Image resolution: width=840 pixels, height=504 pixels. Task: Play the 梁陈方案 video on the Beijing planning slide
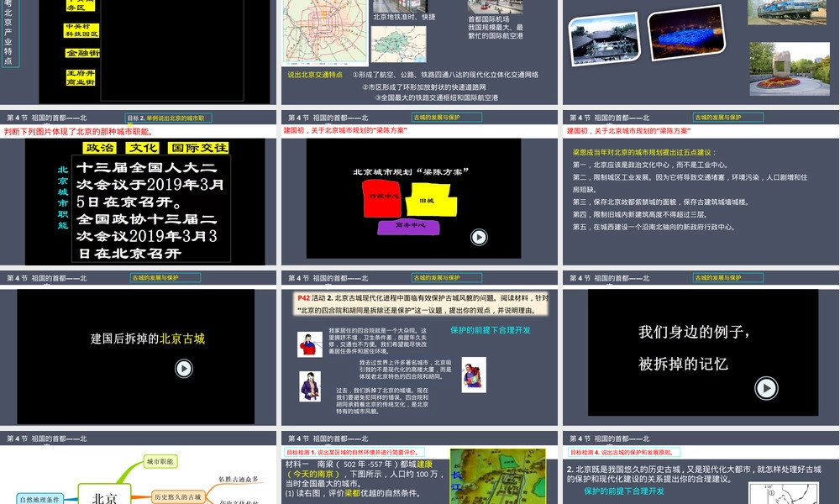[x=479, y=237]
